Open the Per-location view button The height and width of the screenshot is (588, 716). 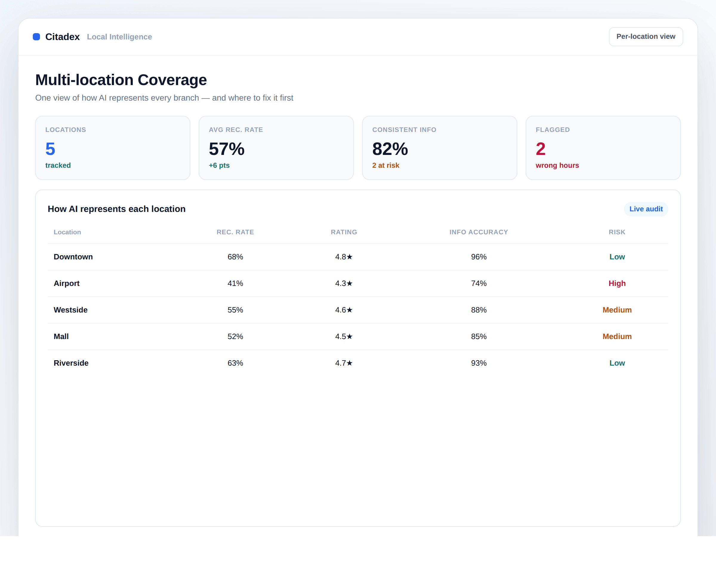point(646,37)
